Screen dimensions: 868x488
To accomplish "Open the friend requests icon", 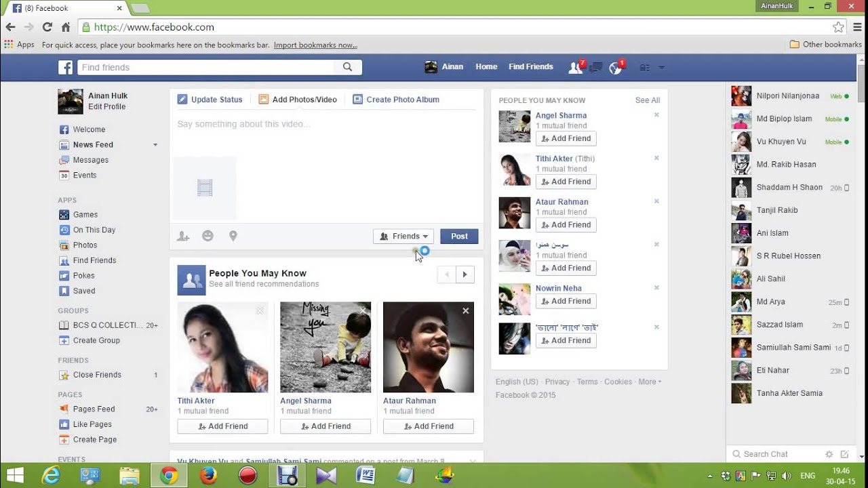I will (576, 67).
